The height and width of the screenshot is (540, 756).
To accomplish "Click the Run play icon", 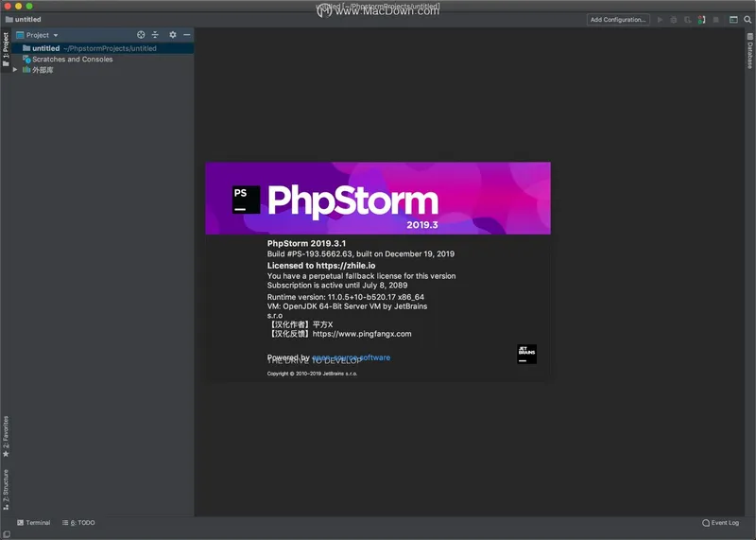I will [x=660, y=19].
